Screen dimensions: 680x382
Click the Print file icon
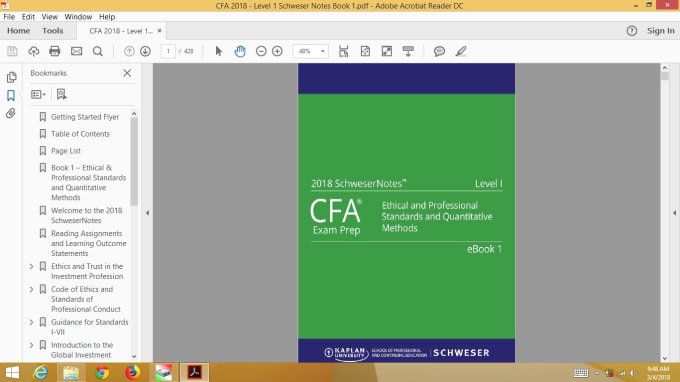(55, 51)
